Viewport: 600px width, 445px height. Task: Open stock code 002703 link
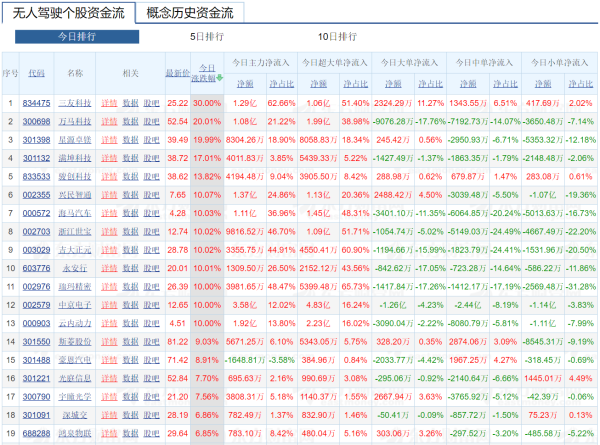point(36,231)
